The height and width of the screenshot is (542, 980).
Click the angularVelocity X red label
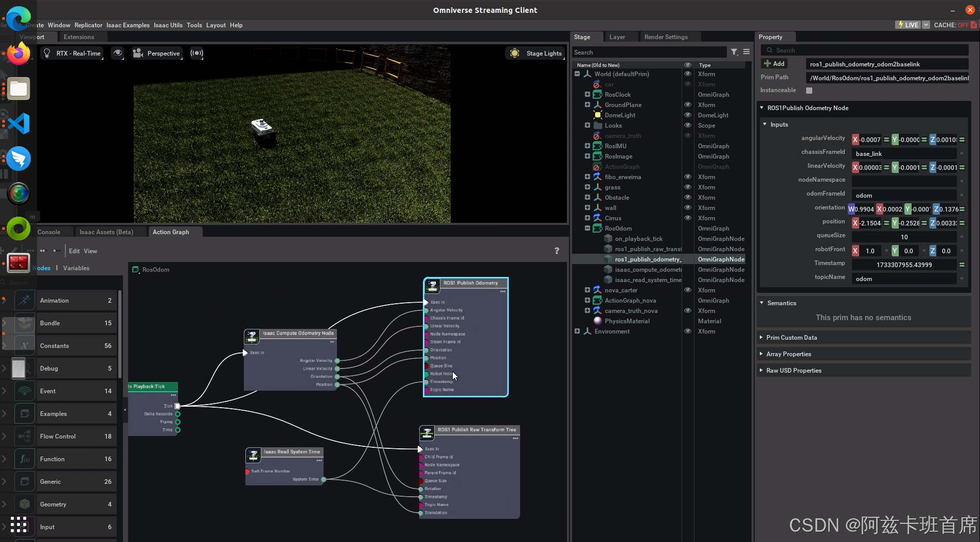[x=856, y=139]
